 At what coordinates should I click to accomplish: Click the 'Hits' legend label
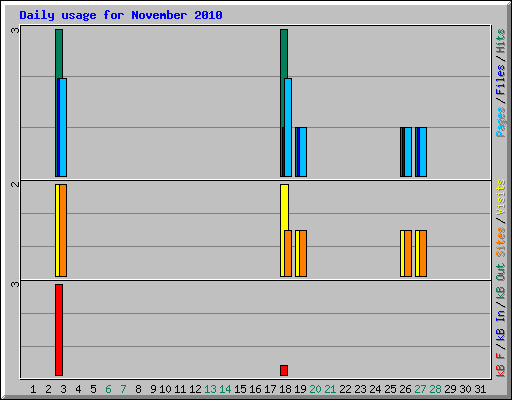(x=501, y=41)
